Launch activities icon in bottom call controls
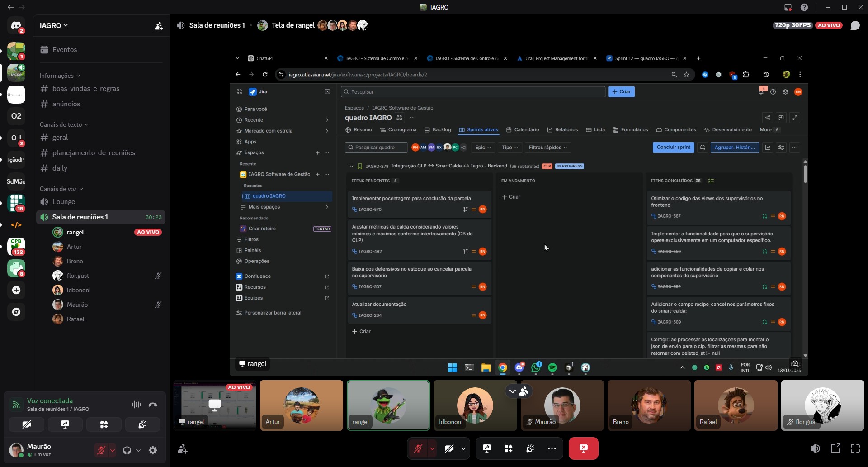 pos(509,448)
